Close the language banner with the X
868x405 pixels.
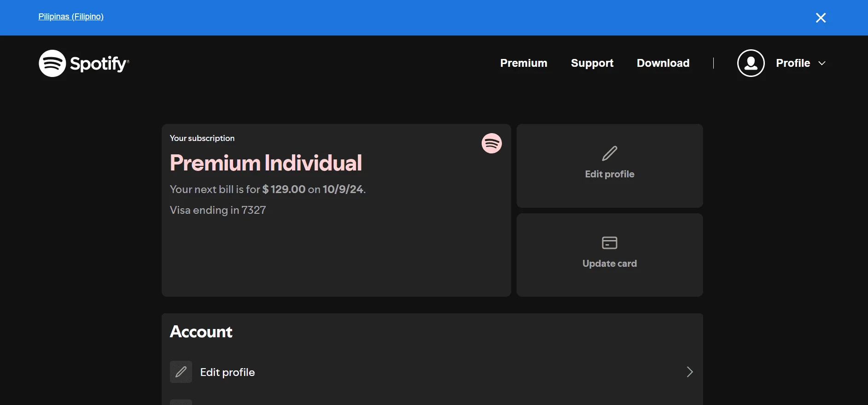(821, 18)
